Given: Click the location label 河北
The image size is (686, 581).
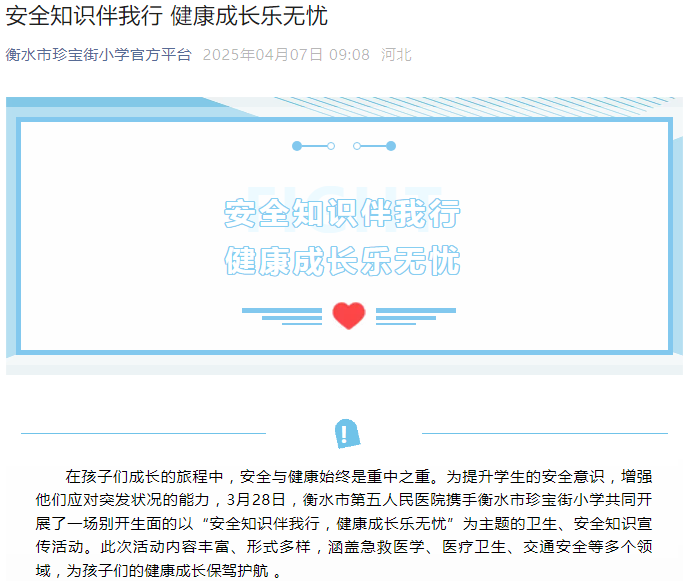Looking at the screenshot, I should (x=396, y=55).
